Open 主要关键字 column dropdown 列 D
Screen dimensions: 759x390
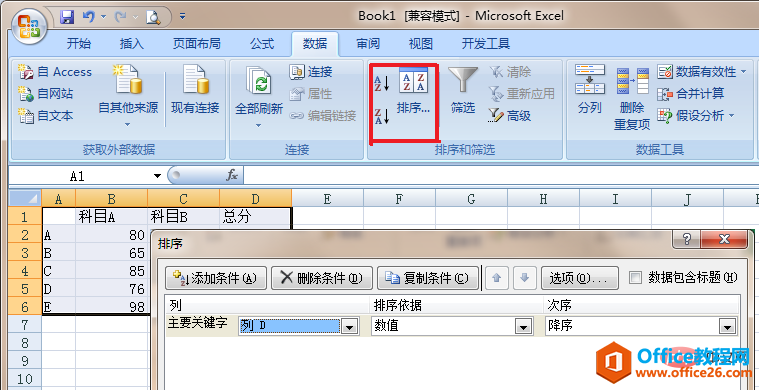(349, 327)
